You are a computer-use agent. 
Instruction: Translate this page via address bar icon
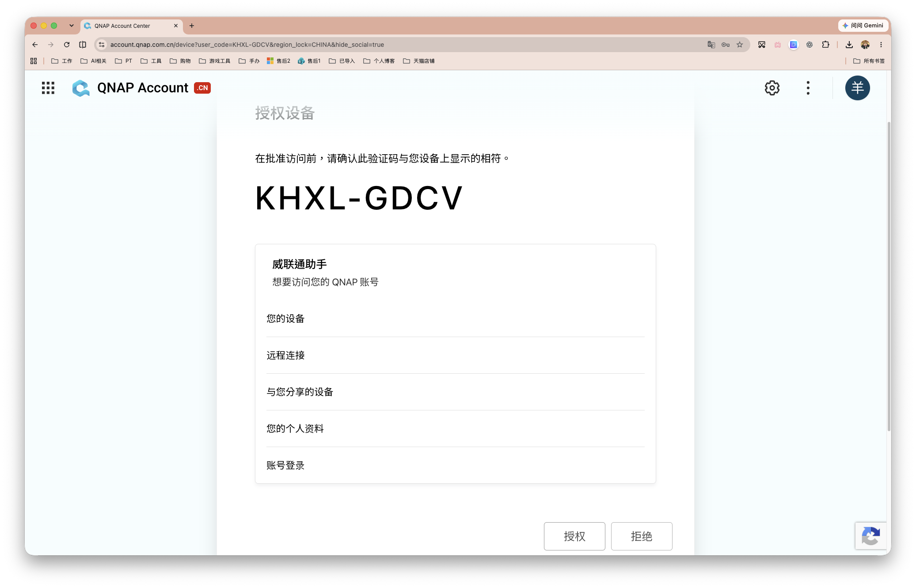click(x=711, y=45)
